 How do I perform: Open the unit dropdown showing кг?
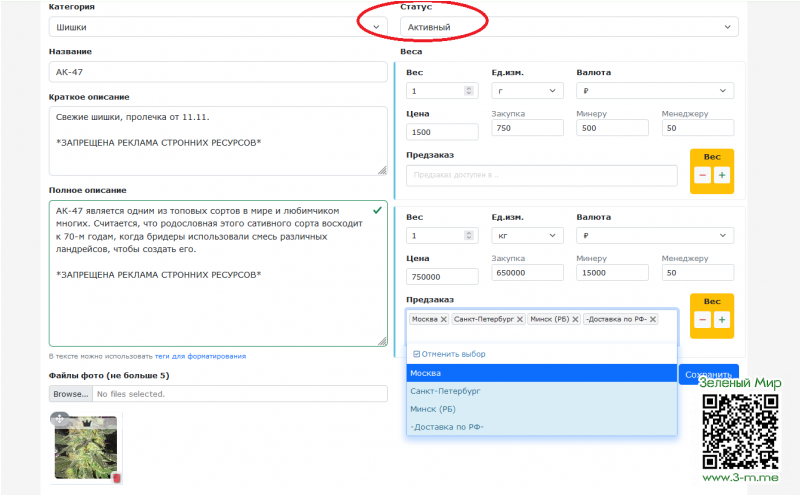[527, 236]
